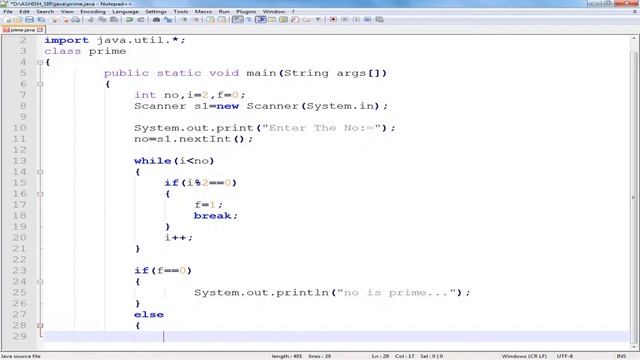
Task: Collapse the class block fold at line 4
Action: pyautogui.click(x=40, y=62)
